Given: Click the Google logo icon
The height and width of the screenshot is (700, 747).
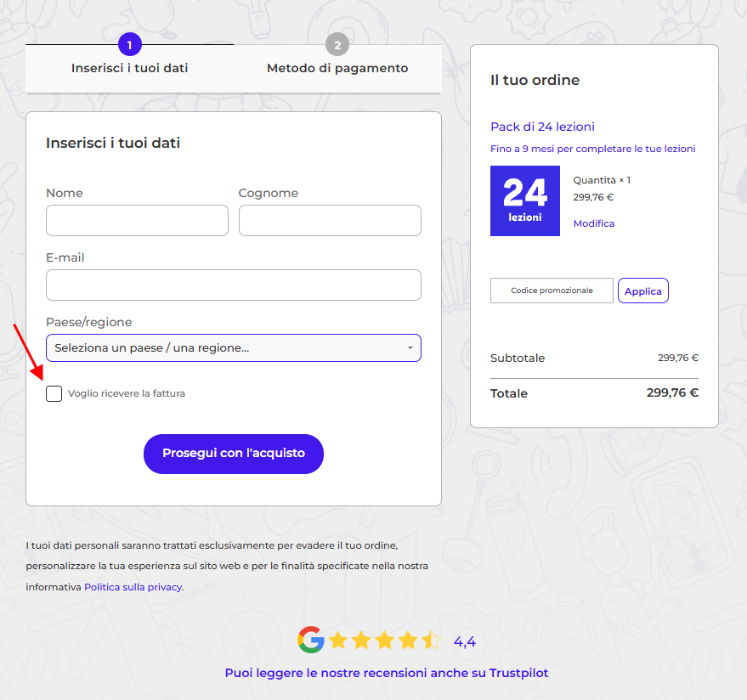Looking at the screenshot, I should (311, 641).
